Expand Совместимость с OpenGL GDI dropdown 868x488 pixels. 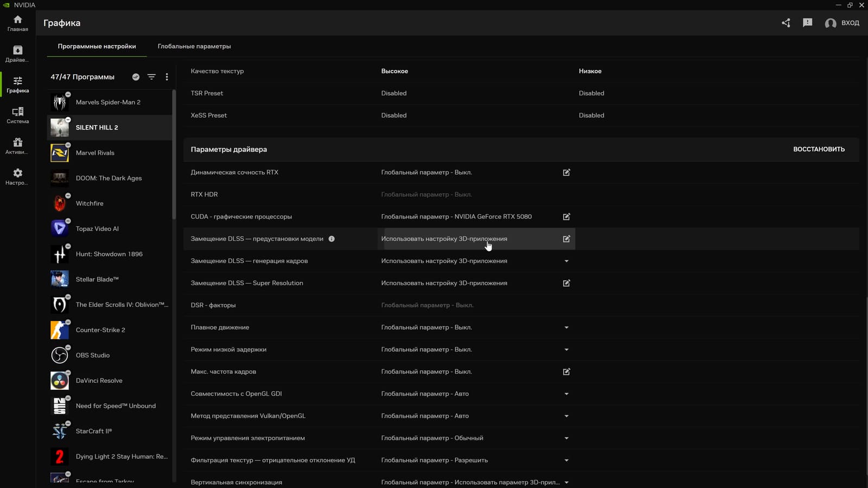[x=566, y=394]
